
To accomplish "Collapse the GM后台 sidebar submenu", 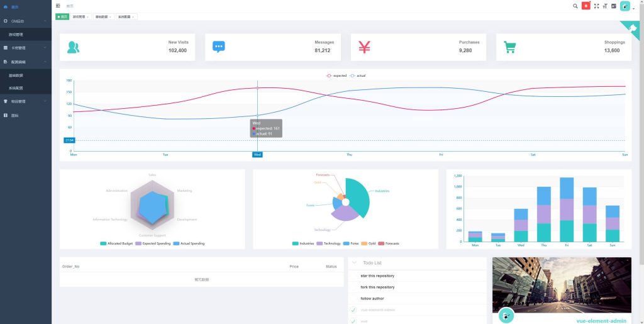I will point(25,21).
